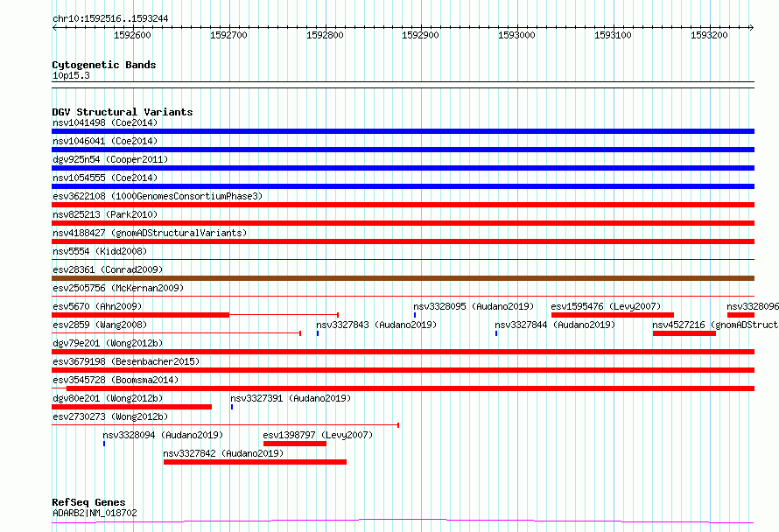Open the esv2505756 (McKernan2009) label
This screenshot has width=779, height=532.
tap(118, 288)
